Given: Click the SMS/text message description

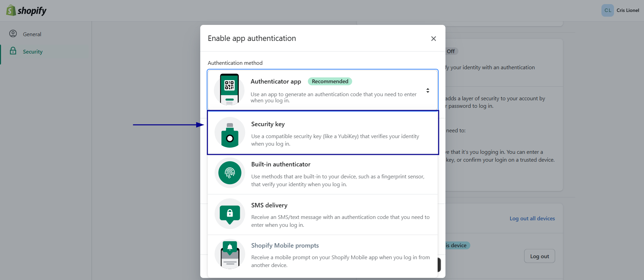Looking at the screenshot, I should [341, 221].
